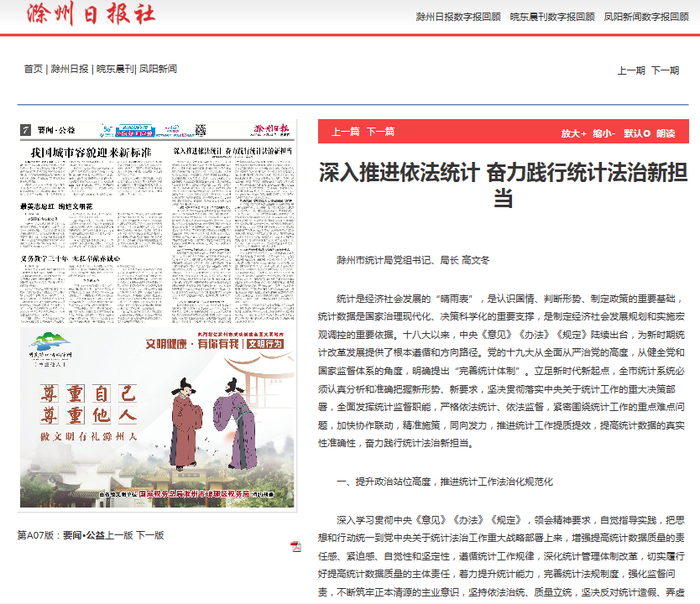Image resolution: width=700 pixels, height=604 pixels.
Task: Open 上一篇 previous article
Action: click(346, 132)
